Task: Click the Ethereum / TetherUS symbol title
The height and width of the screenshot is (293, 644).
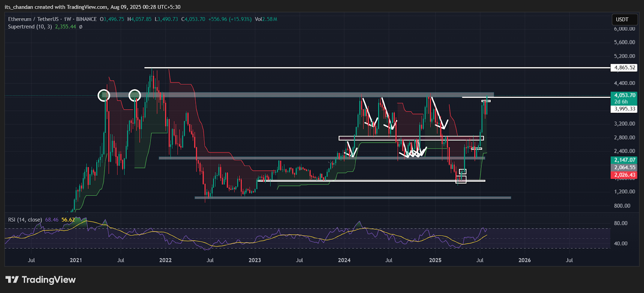Action: pos(33,19)
